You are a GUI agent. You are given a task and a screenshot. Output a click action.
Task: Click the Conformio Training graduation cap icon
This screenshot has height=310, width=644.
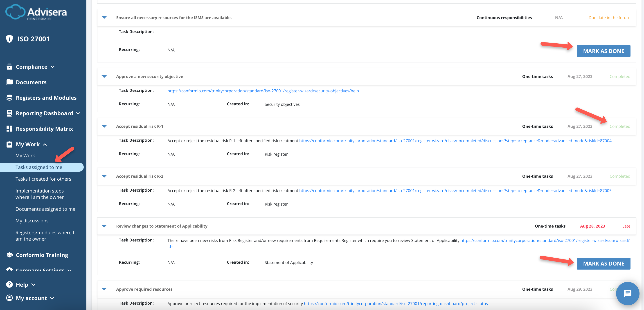9,255
